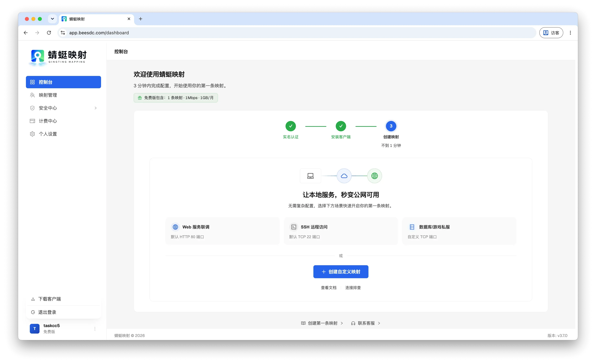The width and height of the screenshot is (596, 364).
Task: Open a new browser tab
Action: tap(141, 19)
